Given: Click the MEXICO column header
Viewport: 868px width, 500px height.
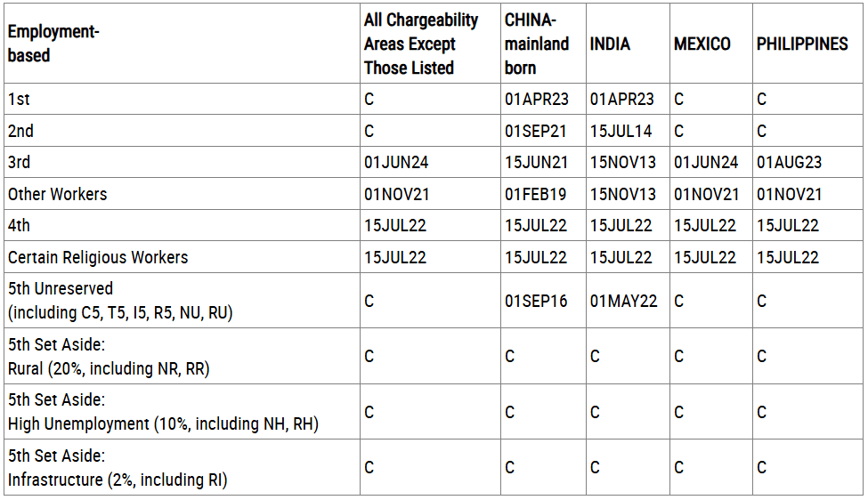Looking at the screenshot, I should (702, 44).
